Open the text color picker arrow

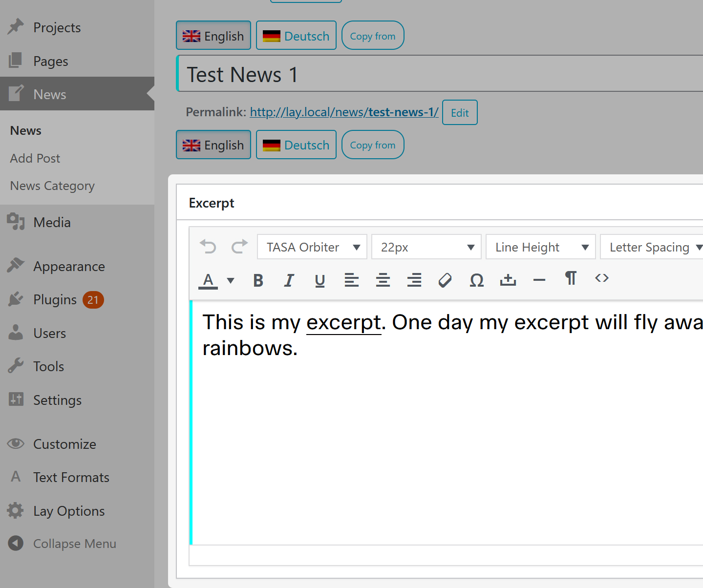click(231, 280)
